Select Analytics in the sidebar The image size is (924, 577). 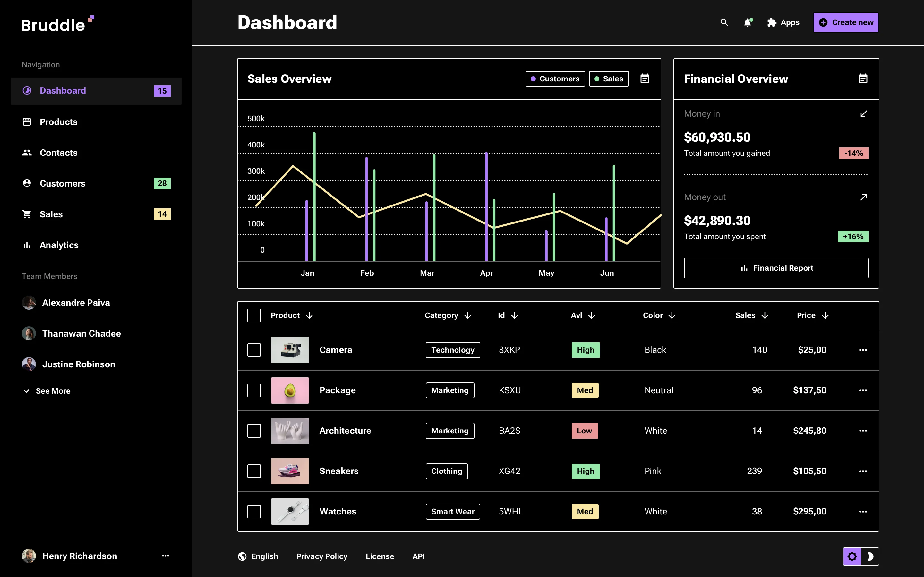click(59, 245)
